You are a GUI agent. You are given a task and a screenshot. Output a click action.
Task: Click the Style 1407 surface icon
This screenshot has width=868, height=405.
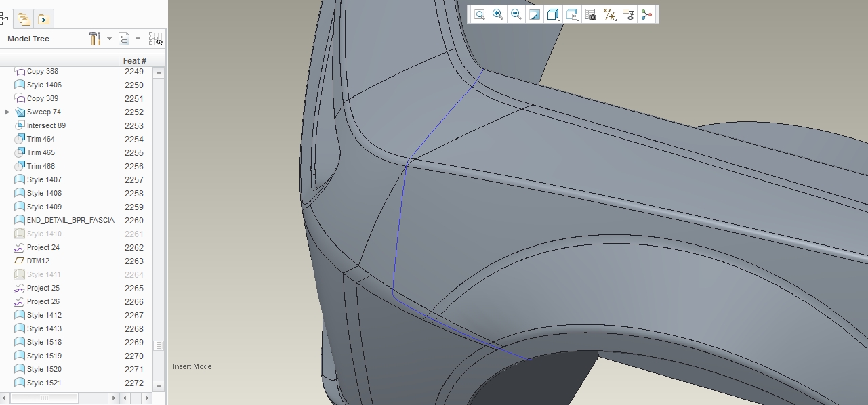[20, 179]
